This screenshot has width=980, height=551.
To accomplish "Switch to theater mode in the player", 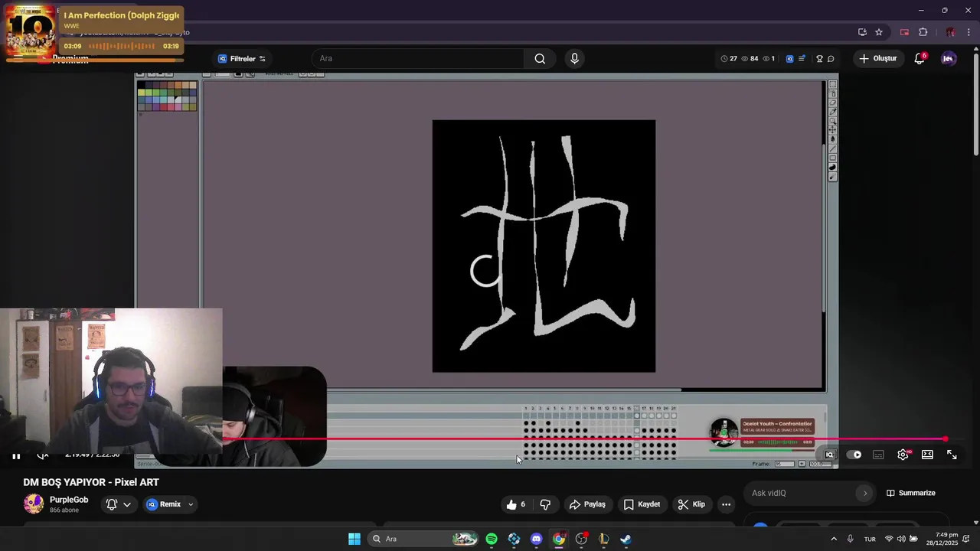I will [x=927, y=455].
